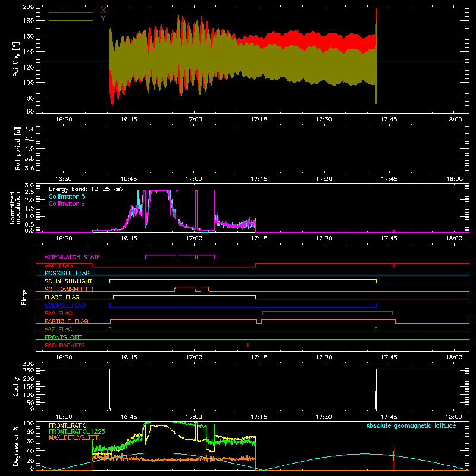Click the ATTENUATOR_STATE flag label

pyautogui.click(x=72, y=257)
